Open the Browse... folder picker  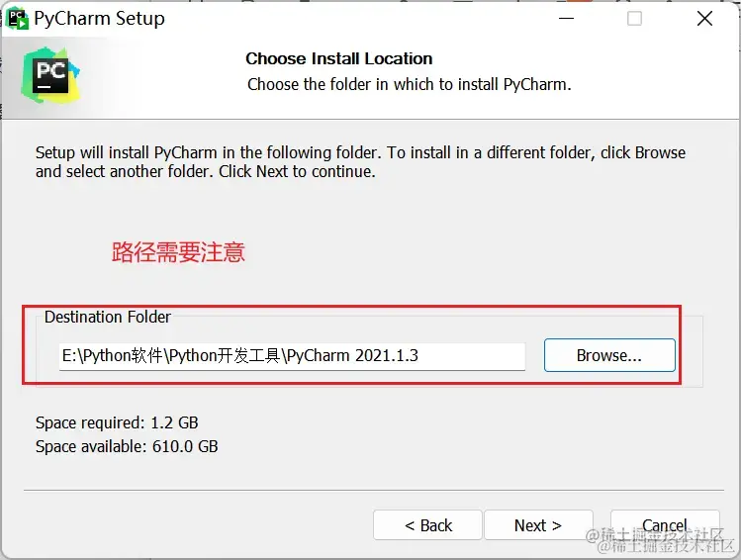click(x=609, y=355)
